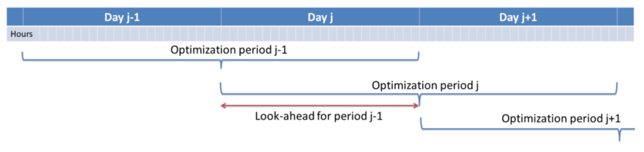
Task: Click the Day j-1 header cell
Action: coord(122,17)
